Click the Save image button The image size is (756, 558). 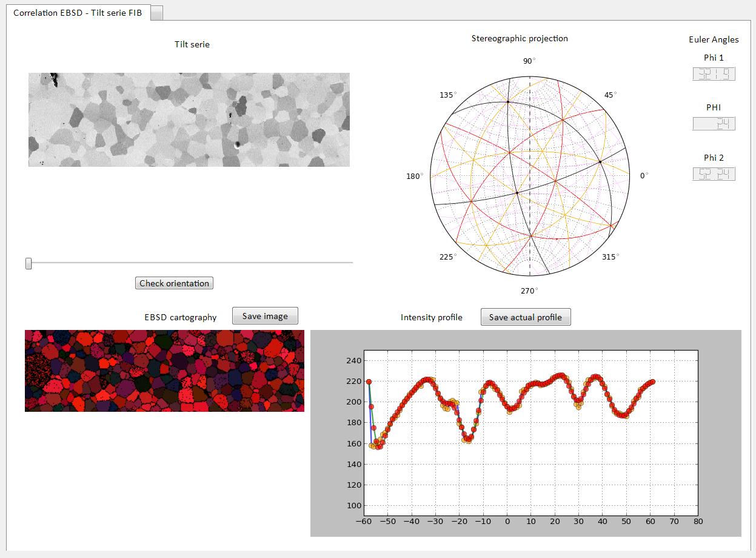click(x=265, y=316)
